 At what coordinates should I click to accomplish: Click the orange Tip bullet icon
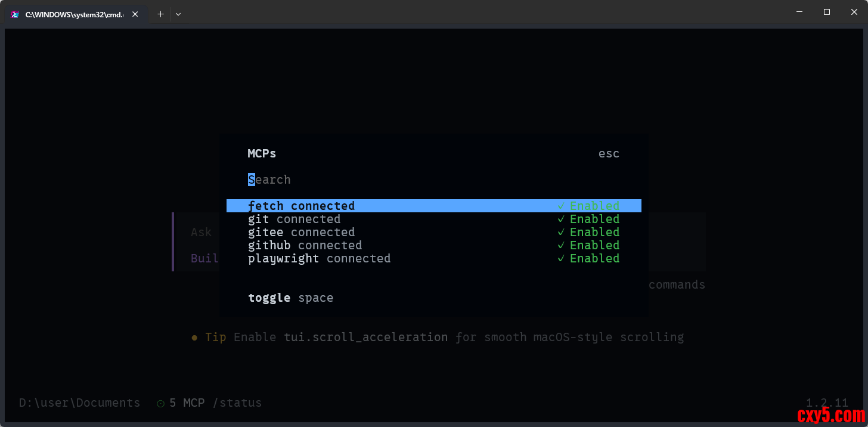click(194, 338)
